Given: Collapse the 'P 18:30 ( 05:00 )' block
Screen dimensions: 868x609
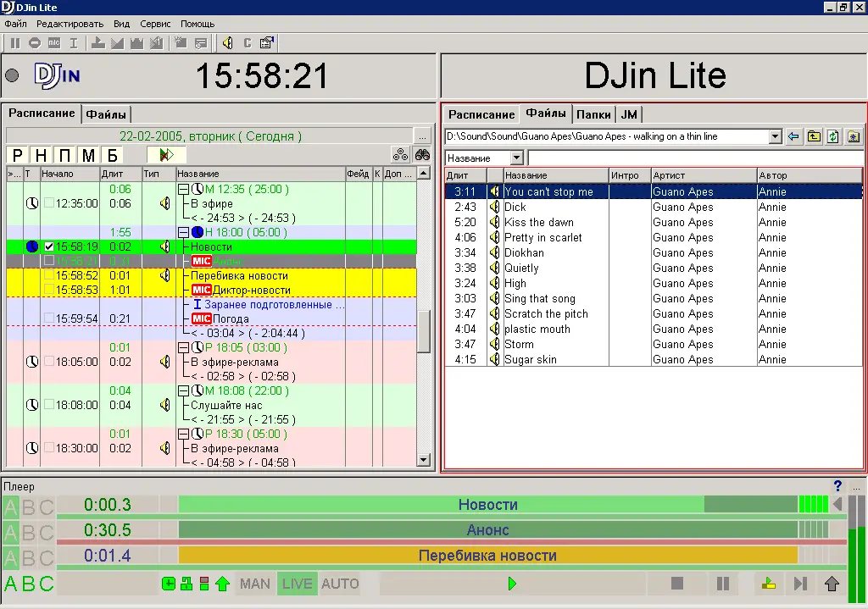Looking at the screenshot, I should pos(183,435).
